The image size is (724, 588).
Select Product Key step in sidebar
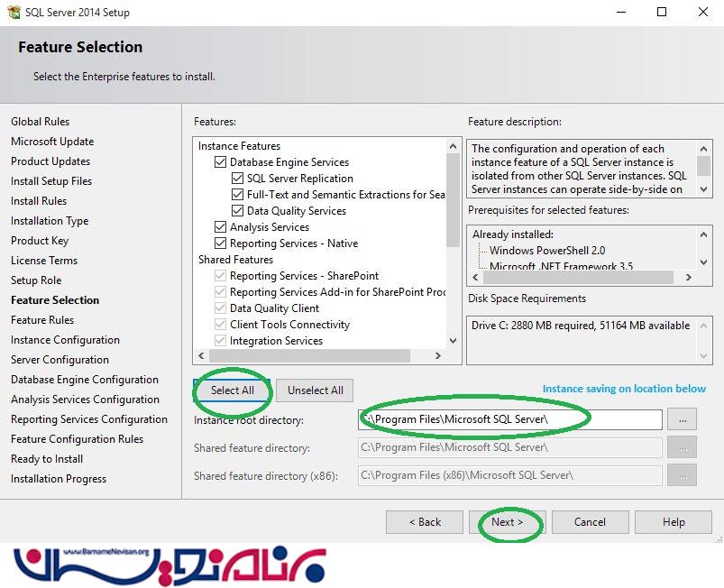coord(40,241)
